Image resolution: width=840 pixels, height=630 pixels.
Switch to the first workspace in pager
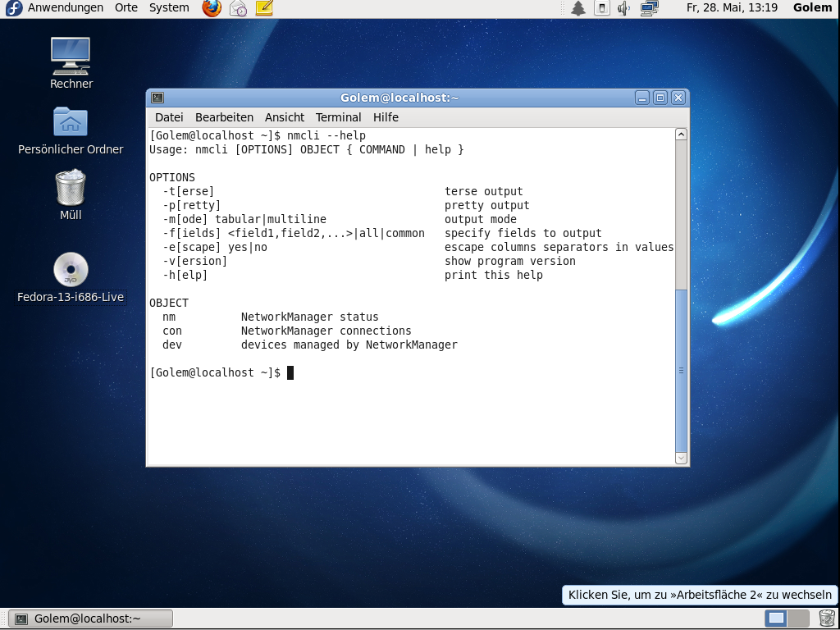[776, 619]
